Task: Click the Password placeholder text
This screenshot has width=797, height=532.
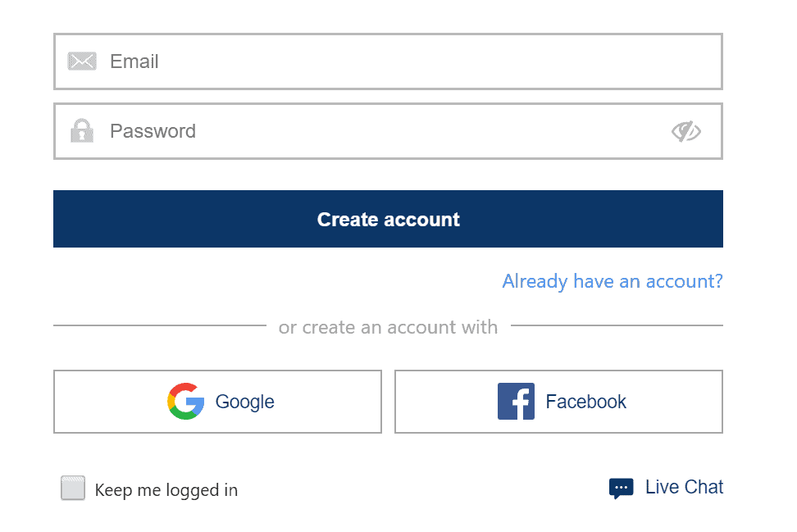Action: [x=153, y=131]
